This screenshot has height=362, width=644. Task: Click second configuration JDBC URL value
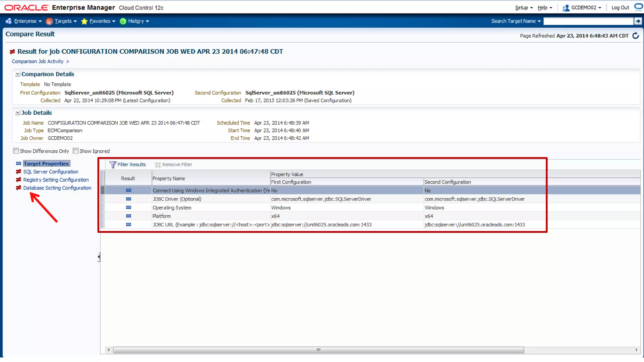point(475,224)
